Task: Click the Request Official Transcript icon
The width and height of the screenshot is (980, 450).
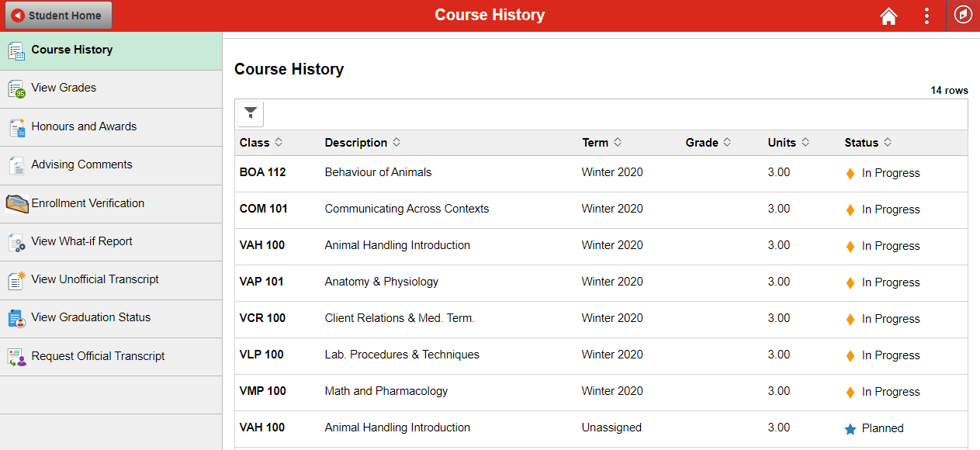Action: 16,357
